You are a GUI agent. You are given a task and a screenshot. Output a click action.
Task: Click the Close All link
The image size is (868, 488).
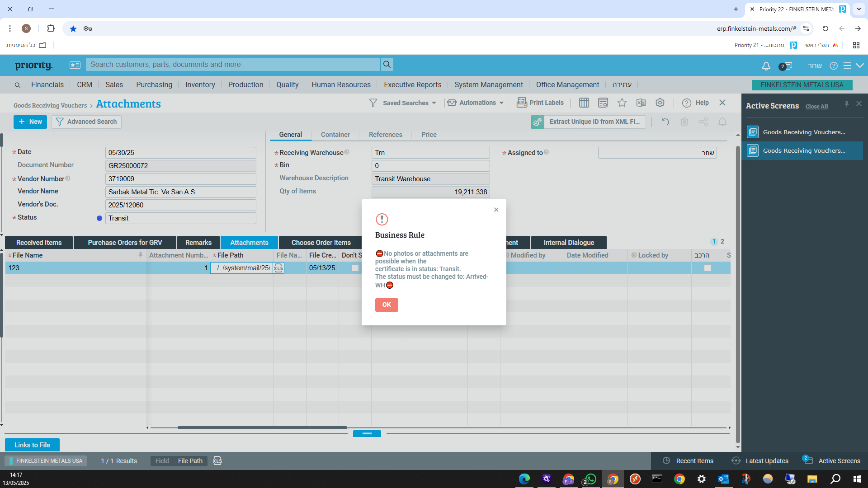(816, 107)
